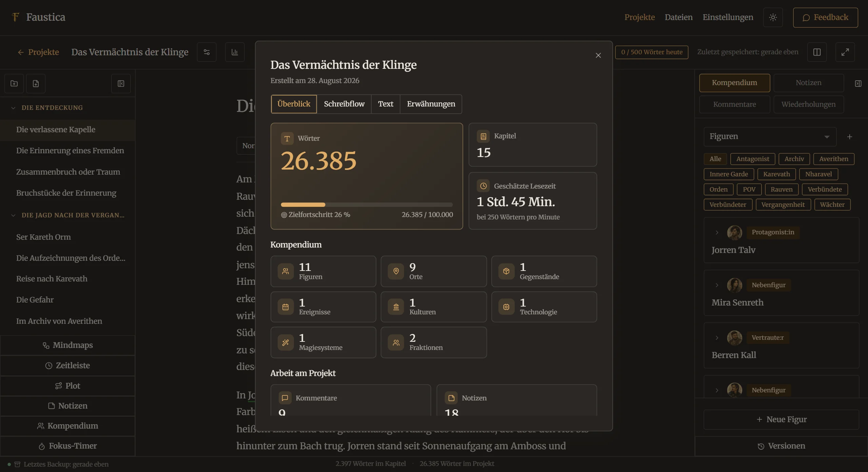
Task: Click the Neue Figur button
Action: coord(781,419)
